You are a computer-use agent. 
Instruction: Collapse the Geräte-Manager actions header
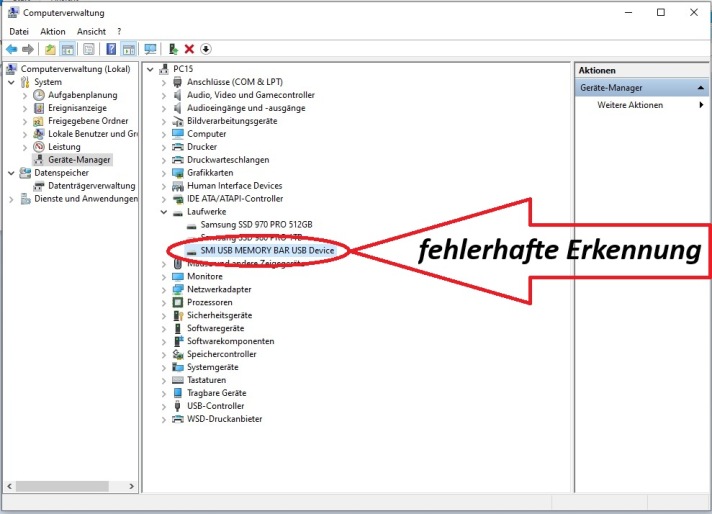click(x=701, y=88)
